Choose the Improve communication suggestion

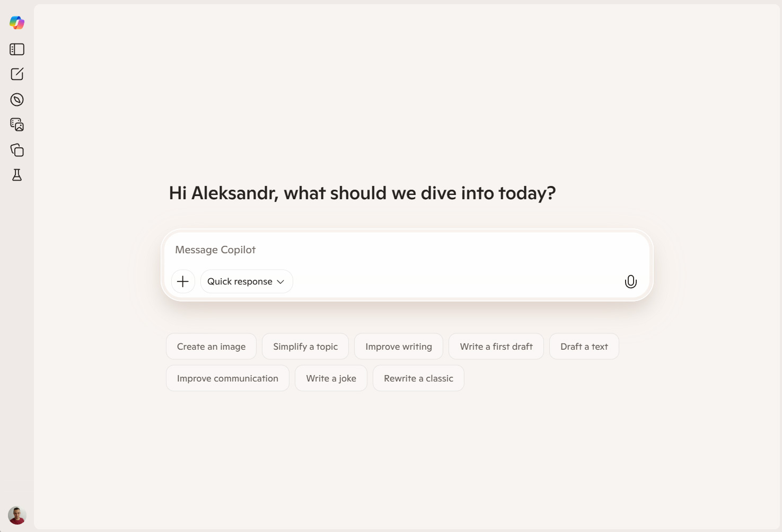(x=227, y=378)
